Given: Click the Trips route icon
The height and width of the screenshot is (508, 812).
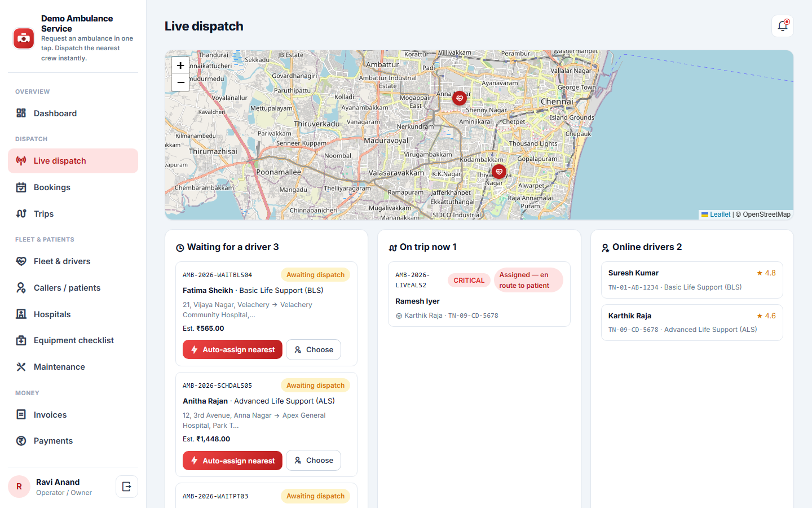Looking at the screenshot, I should [x=21, y=214].
